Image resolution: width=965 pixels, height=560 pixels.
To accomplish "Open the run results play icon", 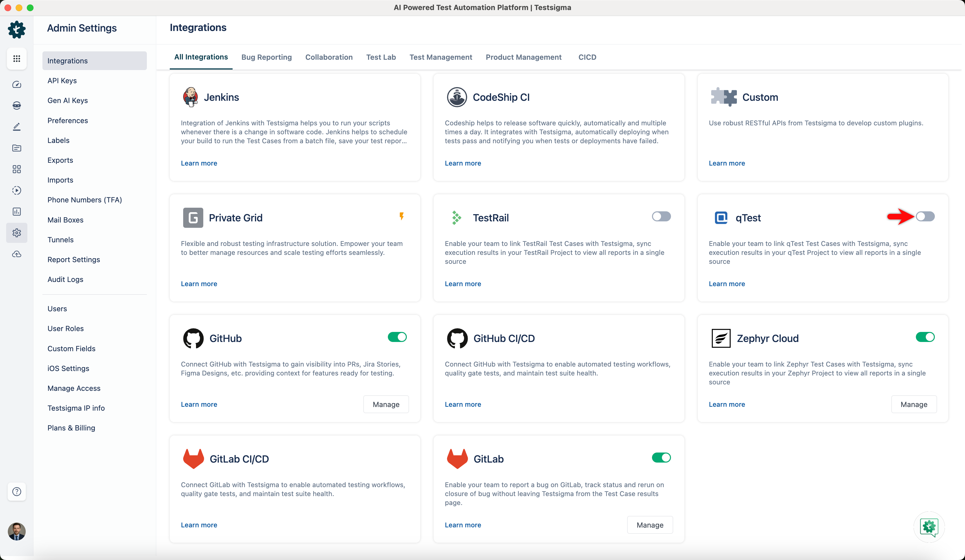I will 16,190.
